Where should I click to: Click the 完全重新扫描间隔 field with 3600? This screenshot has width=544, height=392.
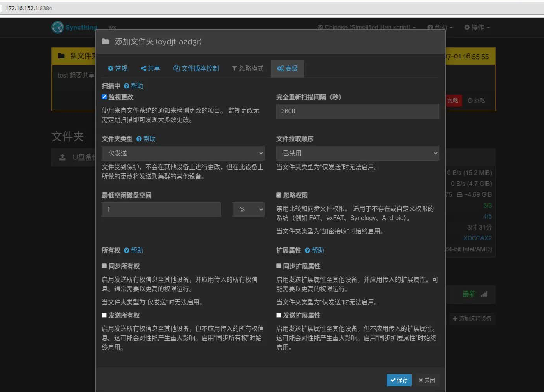coord(358,111)
